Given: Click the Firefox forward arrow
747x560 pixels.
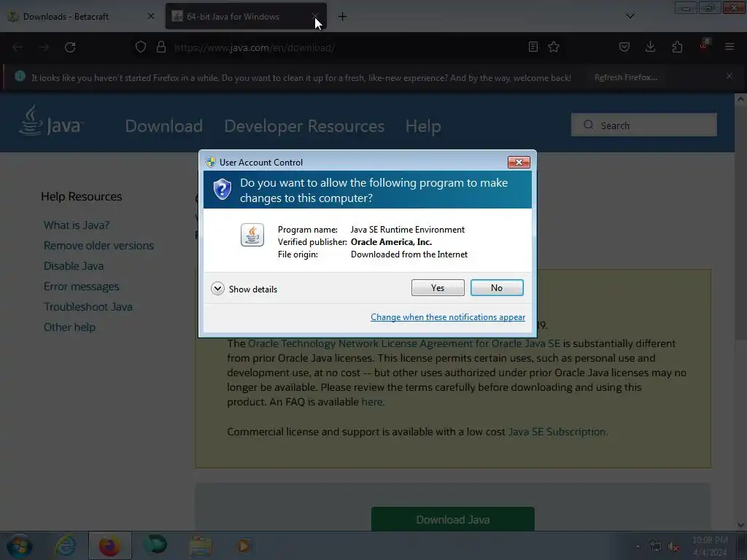Looking at the screenshot, I should 44,47.
